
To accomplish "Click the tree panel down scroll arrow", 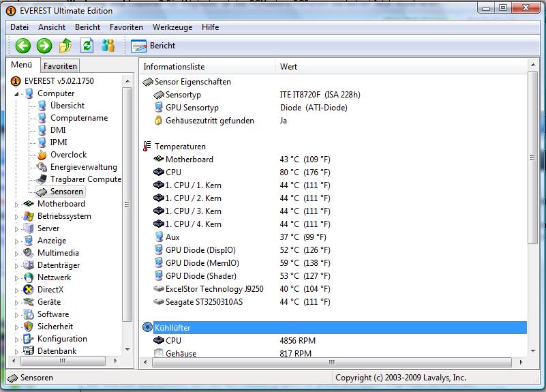I will 127,350.
